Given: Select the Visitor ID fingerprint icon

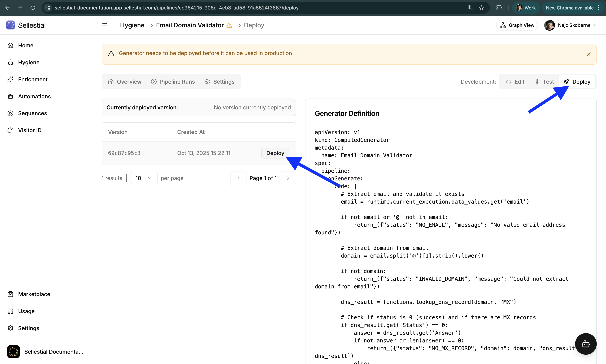Looking at the screenshot, I should [10, 130].
